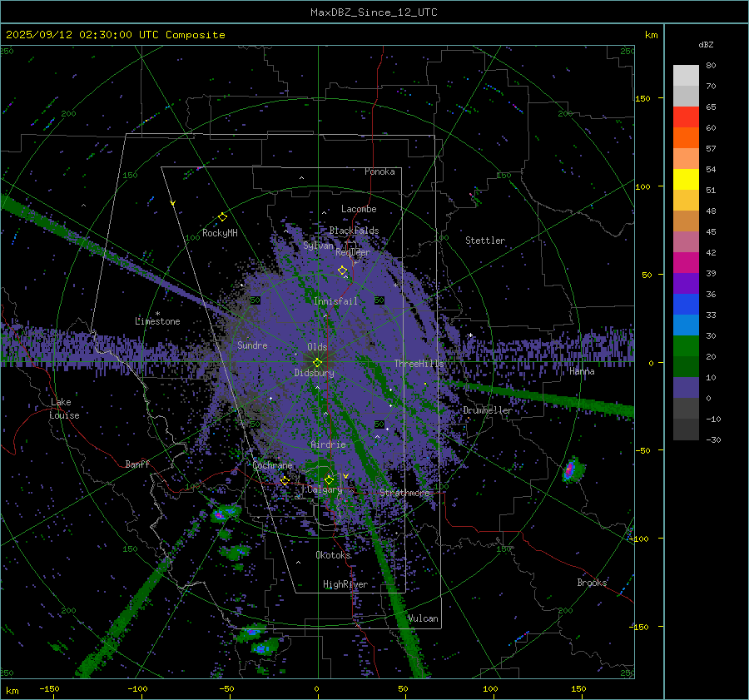This screenshot has width=749, height=700.
Task: Click the MaxDBZ_Since_12_UTC title
Action: click(374, 12)
